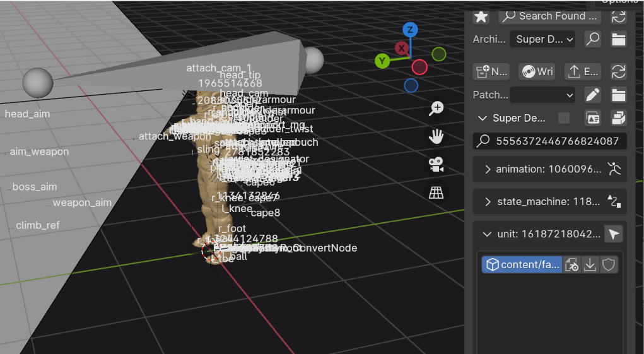Screen dimensions: 644x354
Task: Click the running figure animation icon
Action: click(x=614, y=169)
